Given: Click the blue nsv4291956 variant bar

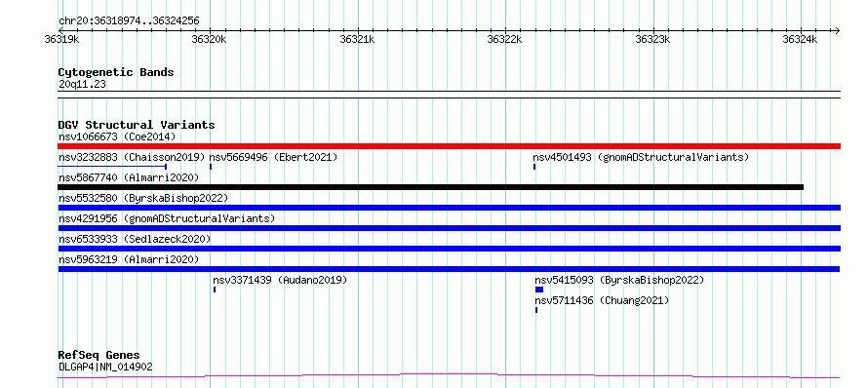Looking at the screenshot, I should 449,228.
